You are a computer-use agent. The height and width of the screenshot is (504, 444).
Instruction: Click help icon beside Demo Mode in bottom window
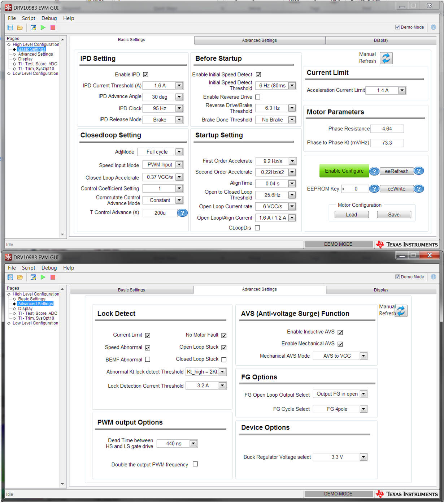(x=434, y=277)
